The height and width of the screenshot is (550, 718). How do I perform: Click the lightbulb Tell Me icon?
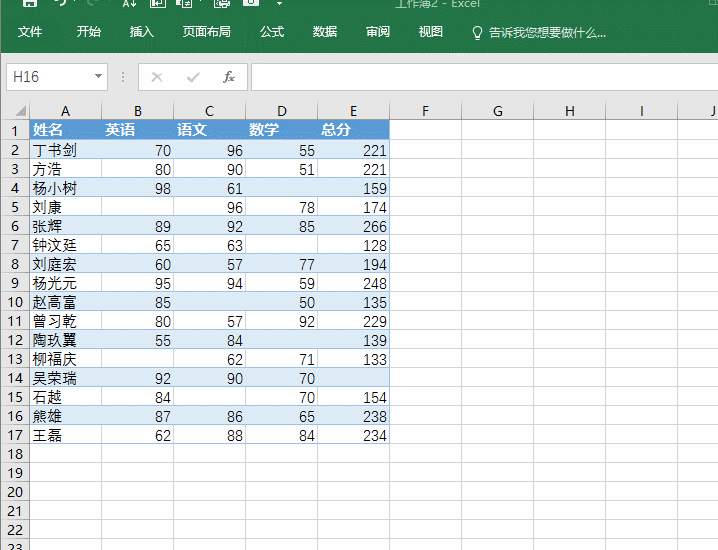(x=477, y=33)
